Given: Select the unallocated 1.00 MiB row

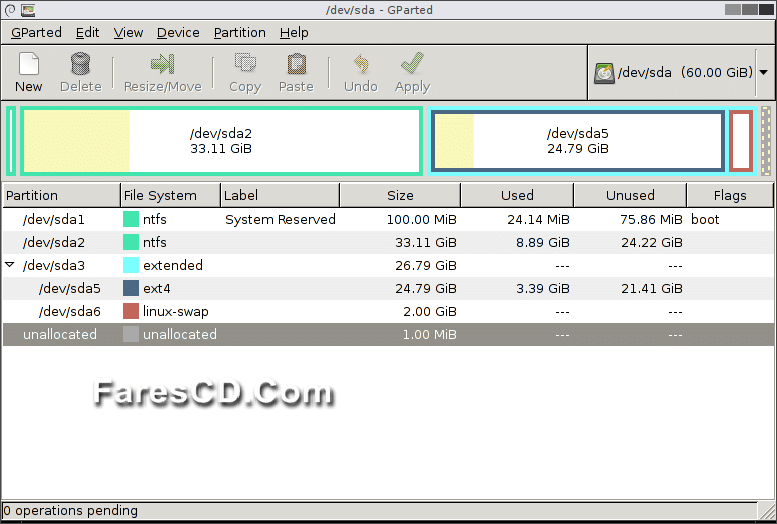Looking at the screenshot, I should click(x=388, y=334).
